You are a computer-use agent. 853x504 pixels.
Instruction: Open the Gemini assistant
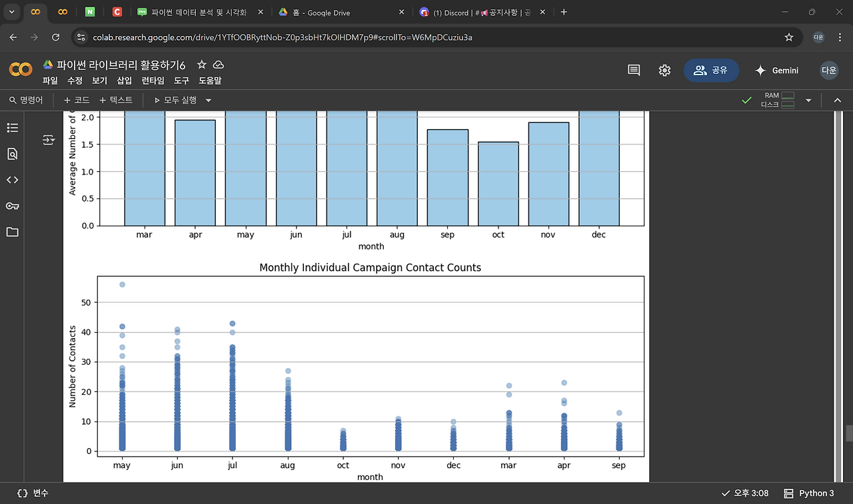[x=776, y=71]
